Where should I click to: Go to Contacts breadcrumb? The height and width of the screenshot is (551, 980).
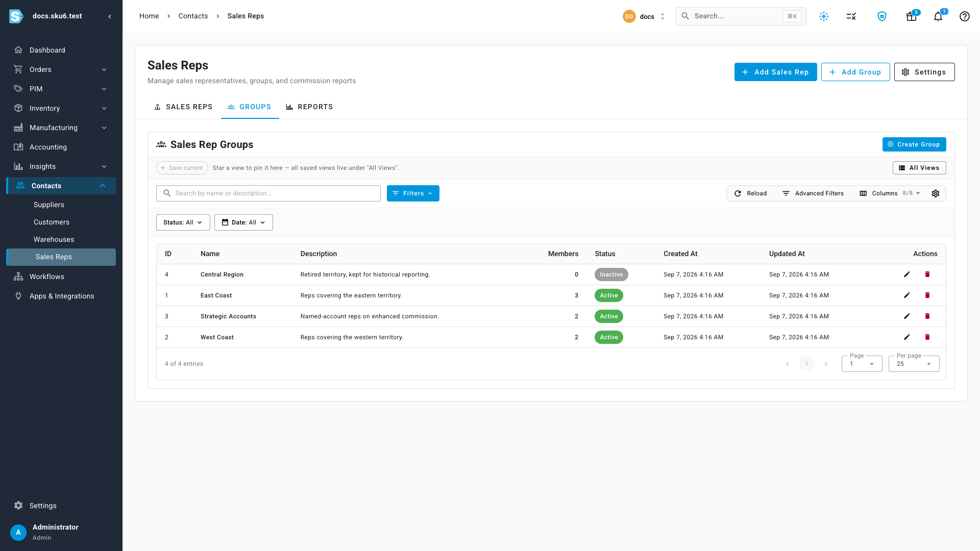193,16
